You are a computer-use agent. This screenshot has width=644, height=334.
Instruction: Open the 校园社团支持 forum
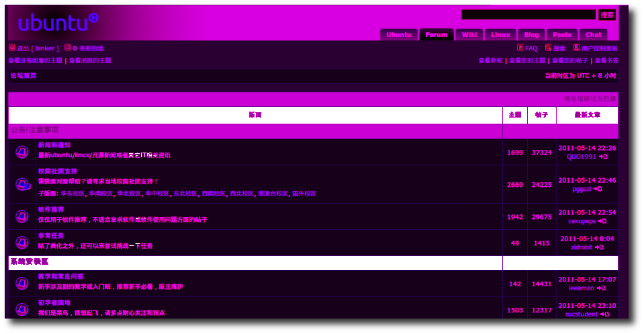[58, 171]
